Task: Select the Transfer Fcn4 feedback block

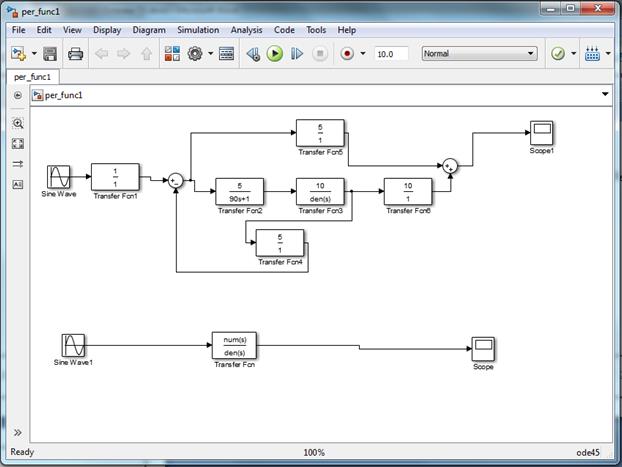Action: pyautogui.click(x=280, y=243)
